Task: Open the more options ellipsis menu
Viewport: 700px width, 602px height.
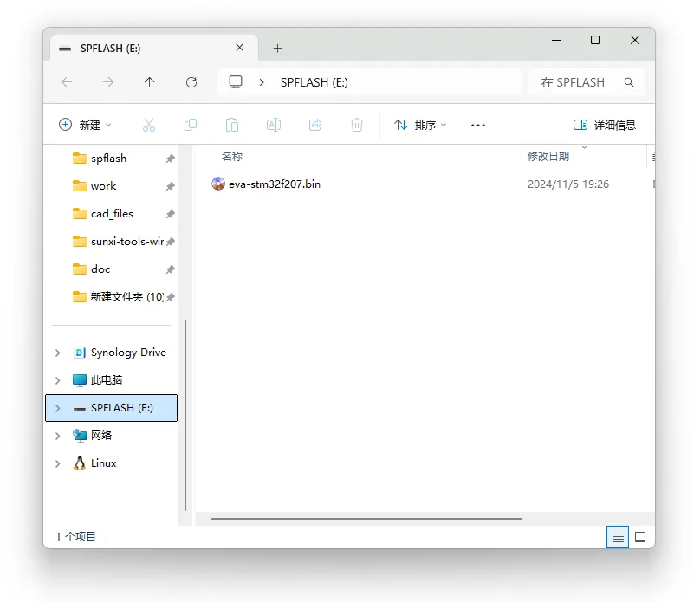Action: click(478, 126)
